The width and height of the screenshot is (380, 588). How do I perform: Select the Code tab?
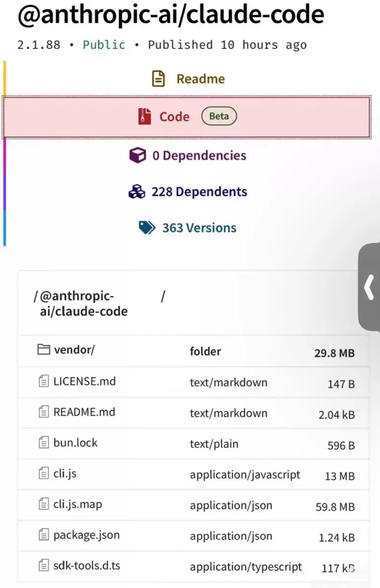(188, 117)
